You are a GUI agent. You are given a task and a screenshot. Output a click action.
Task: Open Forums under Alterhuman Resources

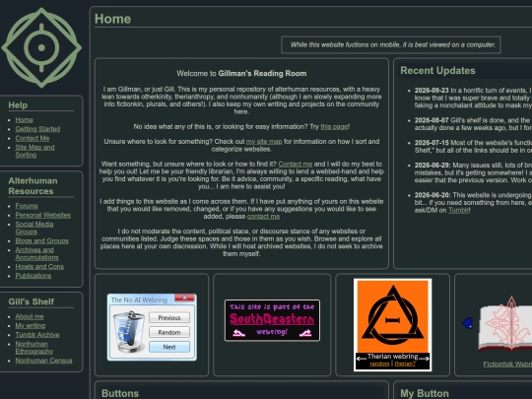tap(27, 206)
